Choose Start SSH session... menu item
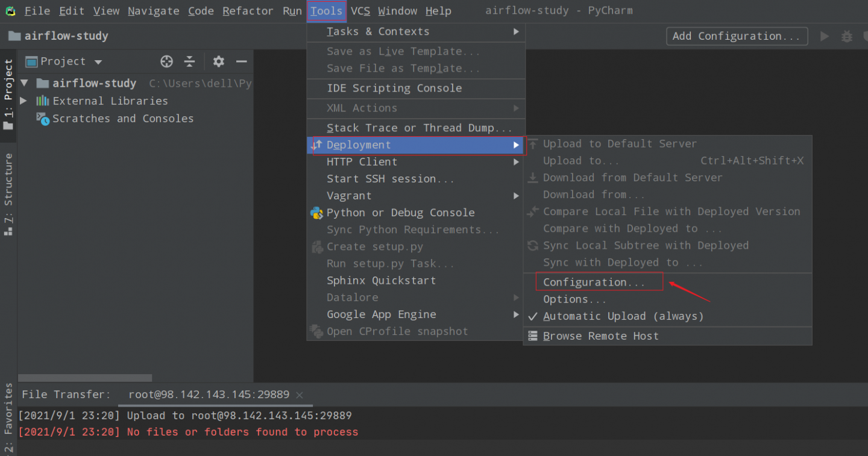The height and width of the screenshot is (456, 868). coord(390,179)
